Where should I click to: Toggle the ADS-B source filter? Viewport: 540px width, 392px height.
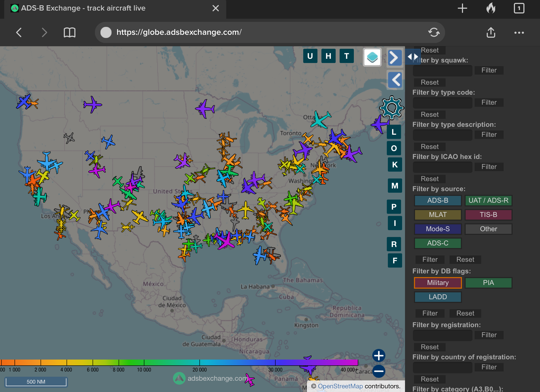[x=438, y=200]
